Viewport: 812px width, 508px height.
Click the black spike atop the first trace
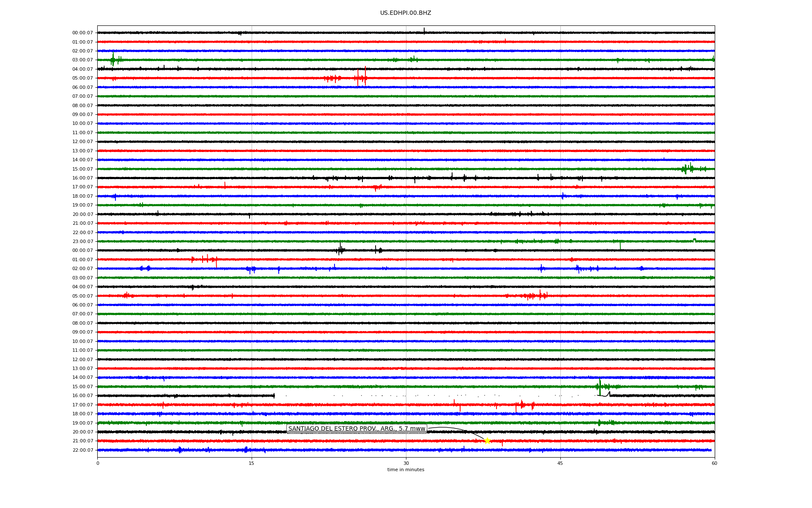(424, 30)
